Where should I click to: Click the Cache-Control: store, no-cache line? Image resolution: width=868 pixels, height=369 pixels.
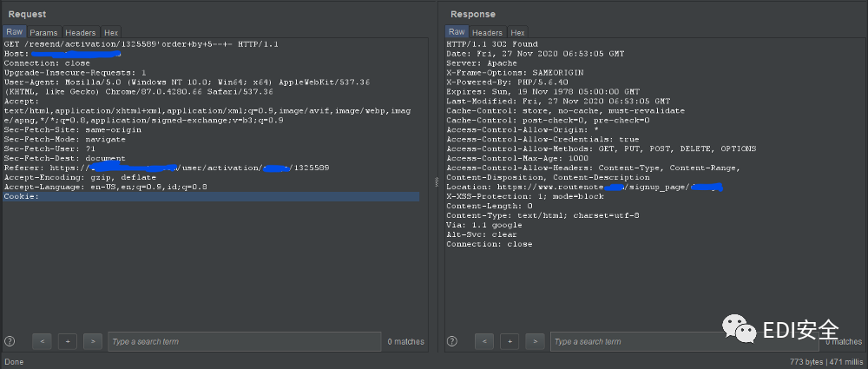566,111
